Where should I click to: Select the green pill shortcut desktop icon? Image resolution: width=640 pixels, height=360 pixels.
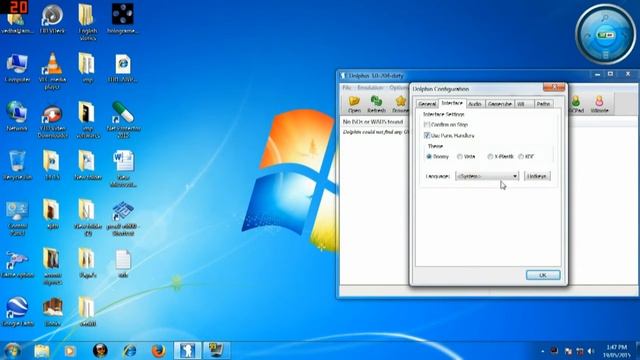123,120
